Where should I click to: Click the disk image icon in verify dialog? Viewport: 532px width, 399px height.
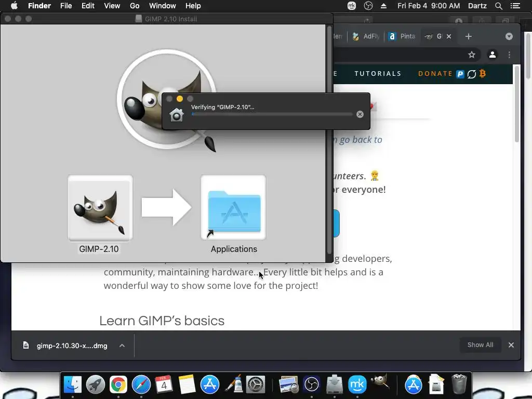[x=177, y=115]
